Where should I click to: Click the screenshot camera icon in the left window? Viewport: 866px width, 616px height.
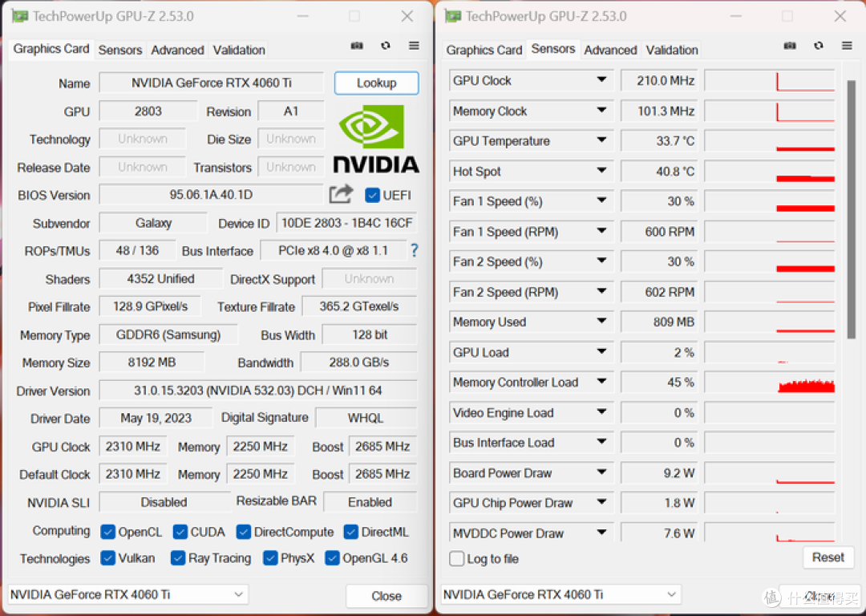[x=357, y=46]
